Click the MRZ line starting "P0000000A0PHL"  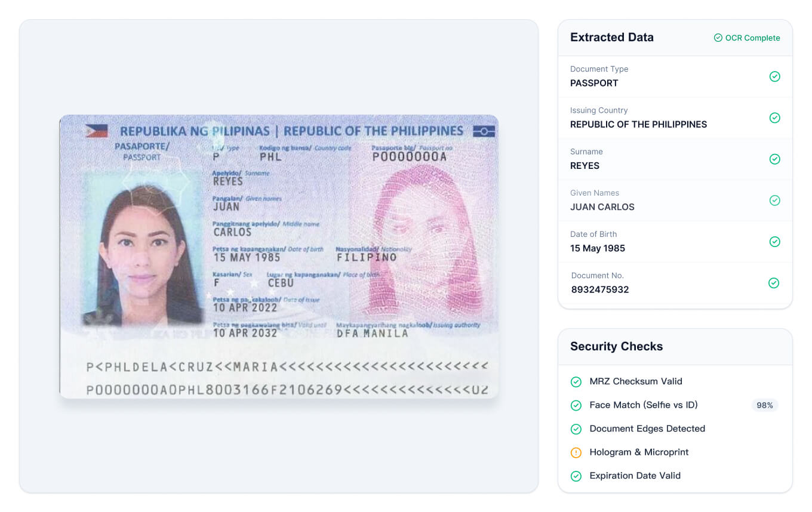(x=287, y=390)
